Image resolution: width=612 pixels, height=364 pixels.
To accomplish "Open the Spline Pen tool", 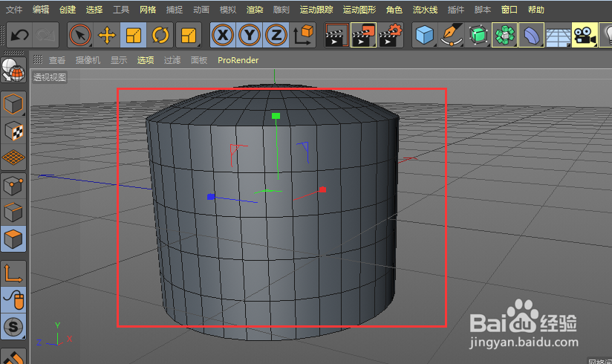I will pyautogui.click(x=452, y=35).
